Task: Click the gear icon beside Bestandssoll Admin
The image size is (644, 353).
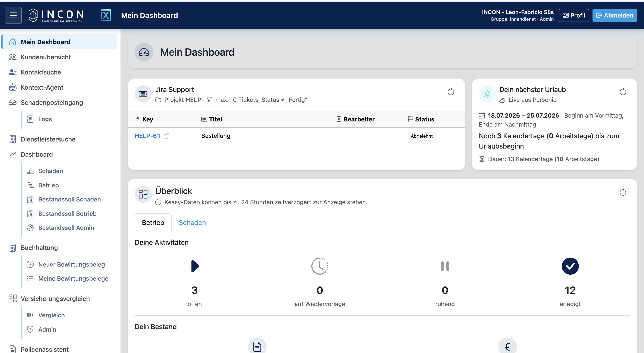Action: pos(30,228)
